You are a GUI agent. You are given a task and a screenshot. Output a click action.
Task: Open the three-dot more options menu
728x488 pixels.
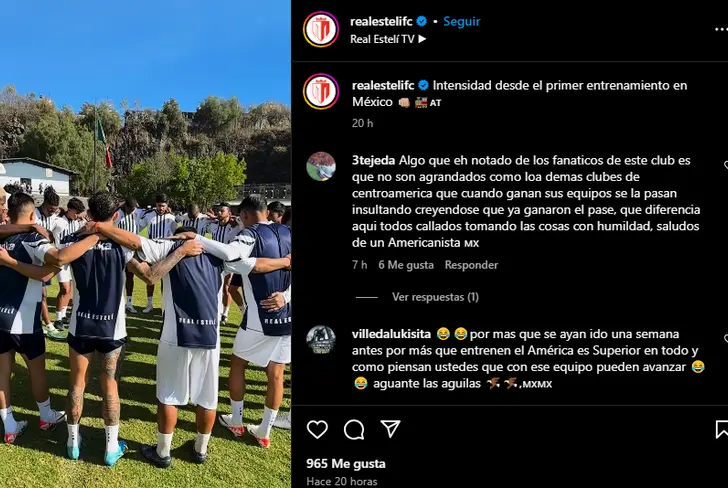721,29
